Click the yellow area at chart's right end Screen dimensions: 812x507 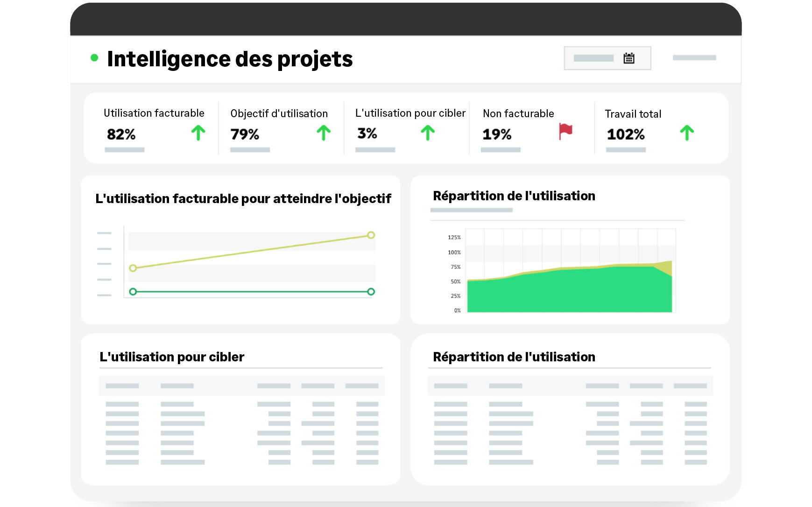point(667,267)
